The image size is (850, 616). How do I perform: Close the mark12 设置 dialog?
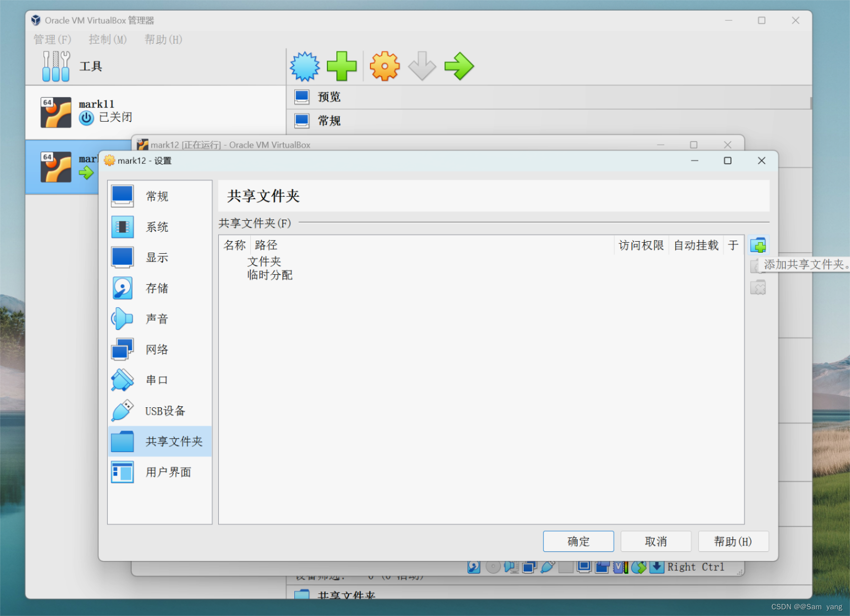click(761, 161)
